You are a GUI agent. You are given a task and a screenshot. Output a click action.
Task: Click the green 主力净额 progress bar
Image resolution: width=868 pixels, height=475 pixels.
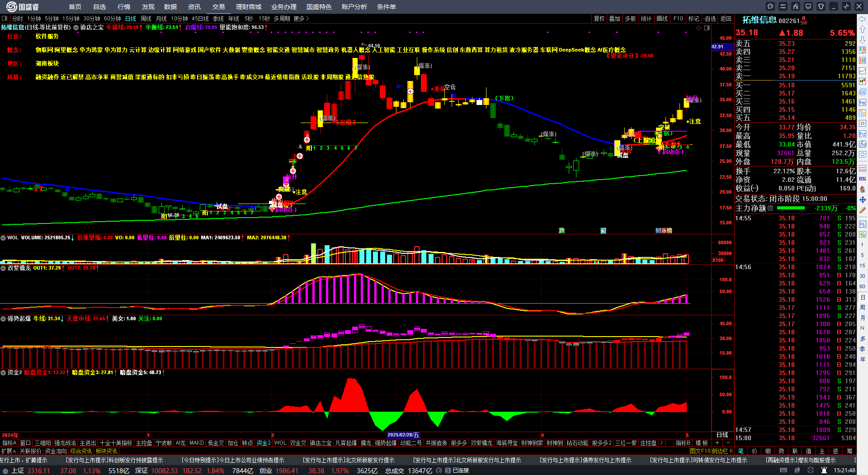pyautogui.click(x=791, y=208)
